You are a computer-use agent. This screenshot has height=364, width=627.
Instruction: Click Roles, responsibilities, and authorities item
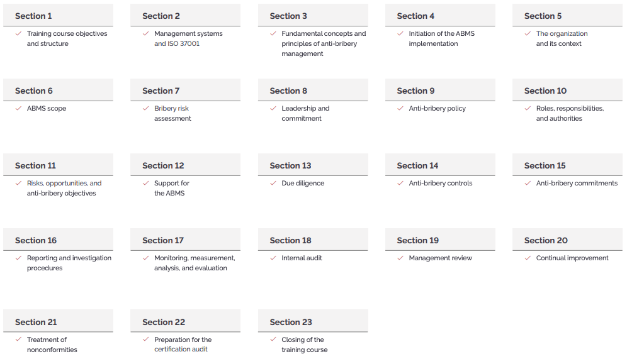point(570,113)
